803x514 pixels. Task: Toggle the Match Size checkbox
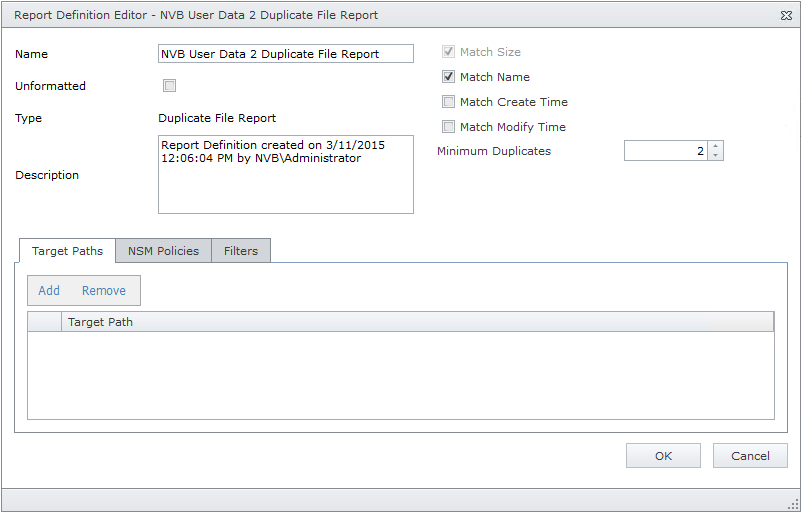448,52
